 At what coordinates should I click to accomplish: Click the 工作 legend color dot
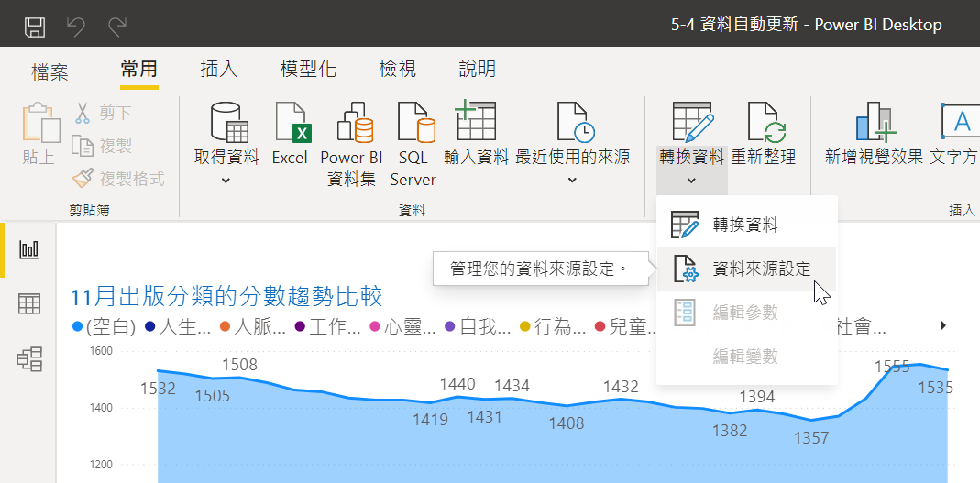point(300,326)
